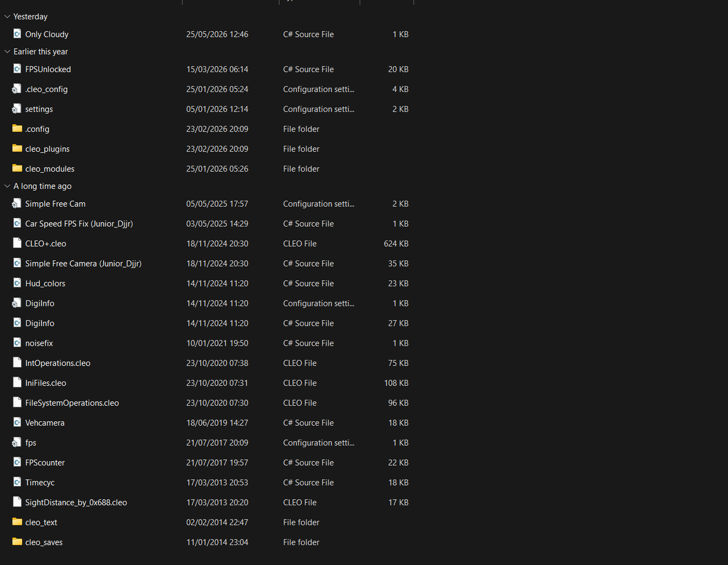
Task: Select the cleo_text folder name
Action: (41, 522)
